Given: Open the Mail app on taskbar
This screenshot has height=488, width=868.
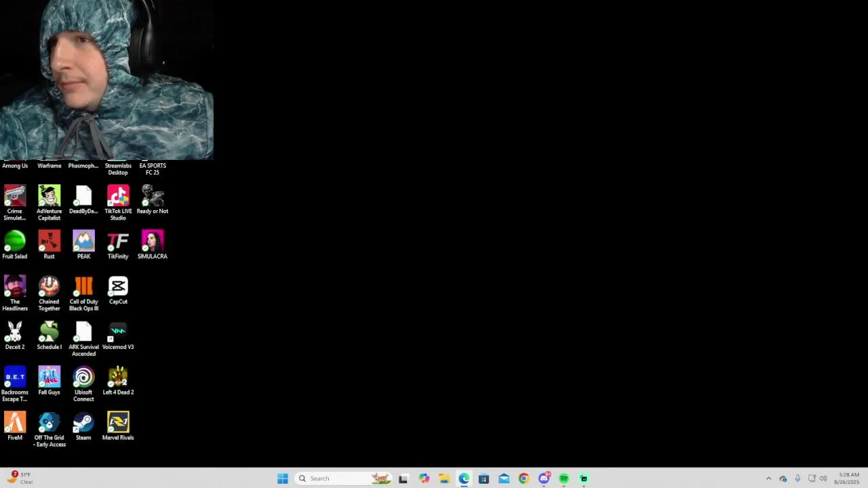Looking at the screenshot, I should [504, 479].
